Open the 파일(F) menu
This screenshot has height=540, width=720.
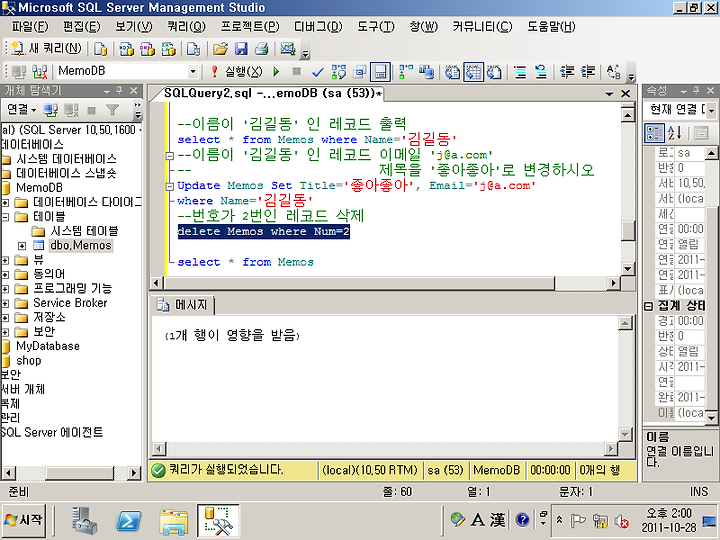tap(30, 27)
